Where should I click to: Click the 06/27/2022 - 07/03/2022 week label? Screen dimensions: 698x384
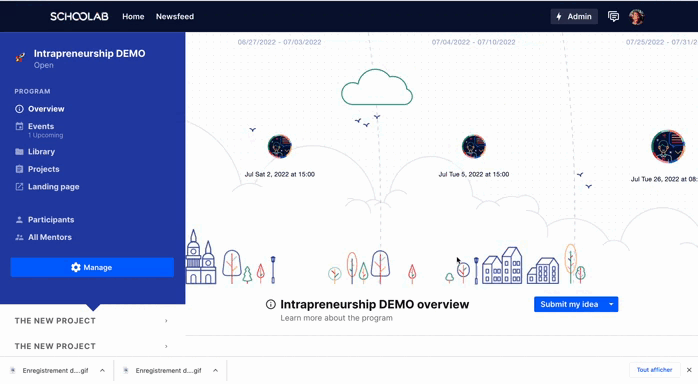[x=279, y=42]
